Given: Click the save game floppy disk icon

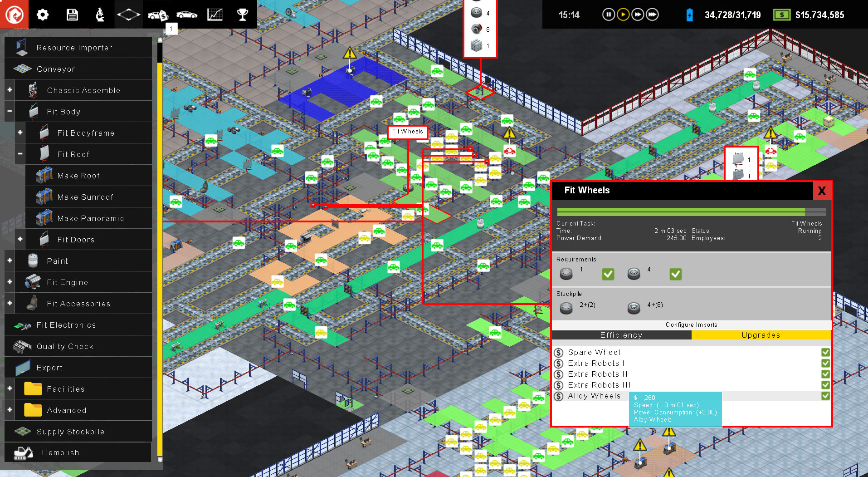Looking at the screenshot, I should [x=72, y=14].
